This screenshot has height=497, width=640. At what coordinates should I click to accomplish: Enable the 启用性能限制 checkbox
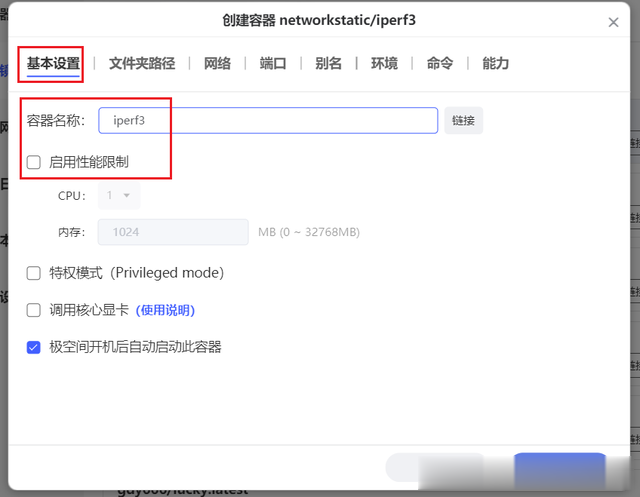click(33, 162)
